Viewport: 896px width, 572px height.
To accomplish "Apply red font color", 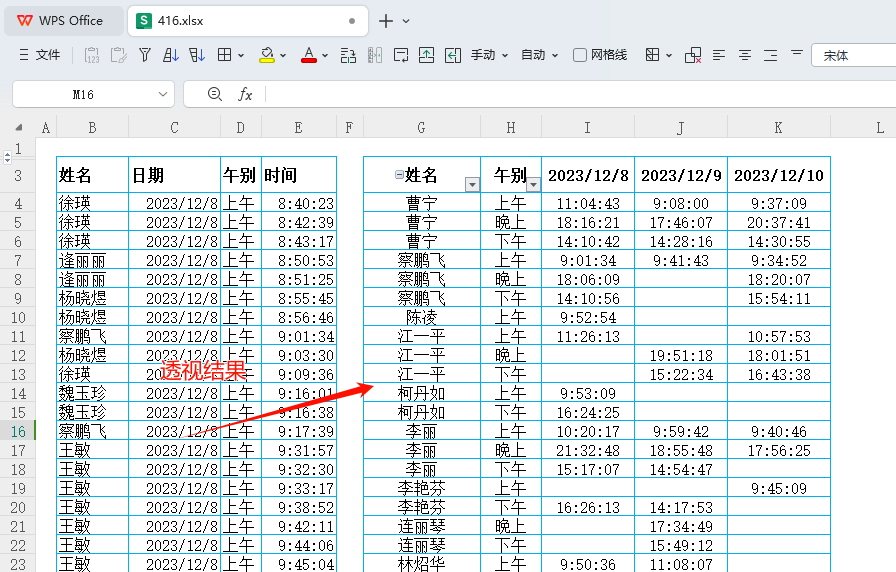I will [309, 55].
